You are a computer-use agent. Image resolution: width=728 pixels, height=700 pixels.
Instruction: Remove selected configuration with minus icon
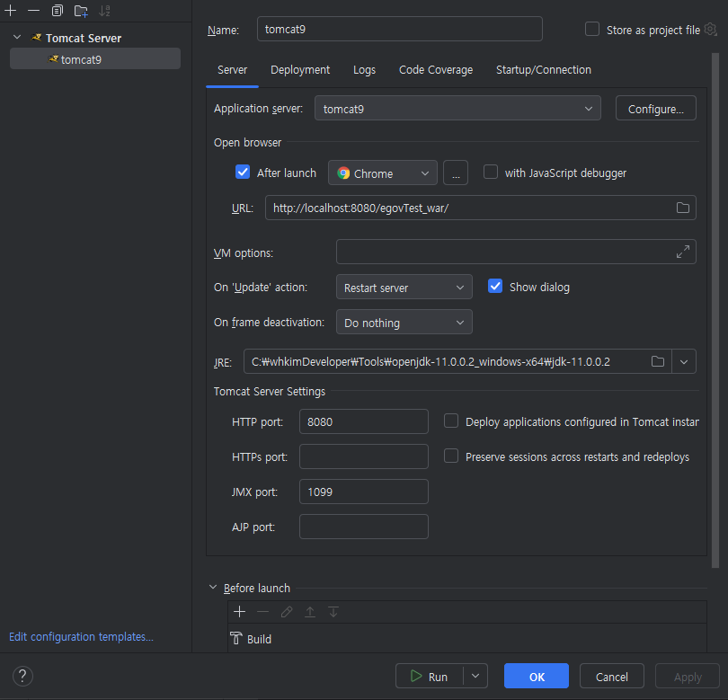33,10
